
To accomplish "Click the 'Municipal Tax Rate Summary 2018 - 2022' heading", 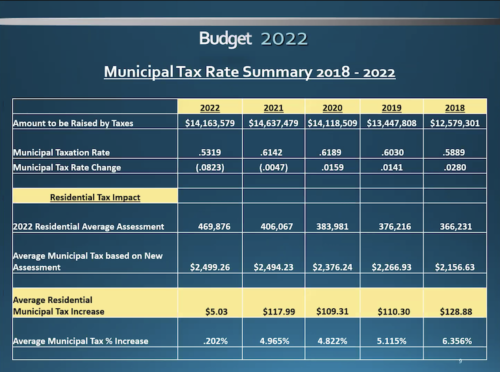I will point(250,72).
